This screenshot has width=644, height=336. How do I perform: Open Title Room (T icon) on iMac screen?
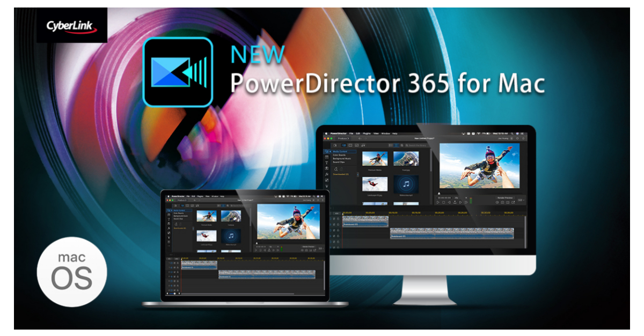pos(326,162)
